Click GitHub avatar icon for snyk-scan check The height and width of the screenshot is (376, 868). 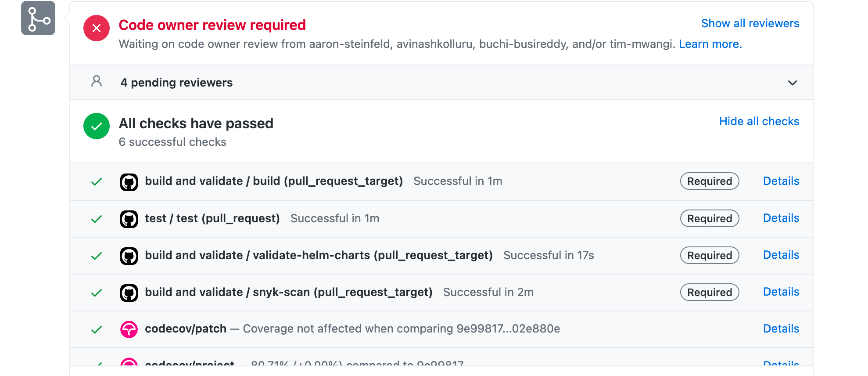point(129,293)
